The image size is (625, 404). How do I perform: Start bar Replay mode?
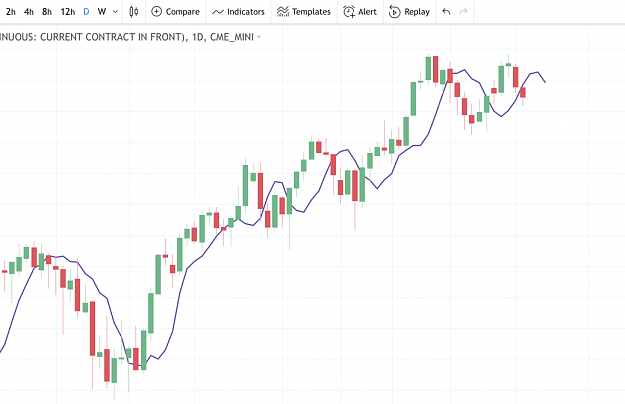(409, 12)
